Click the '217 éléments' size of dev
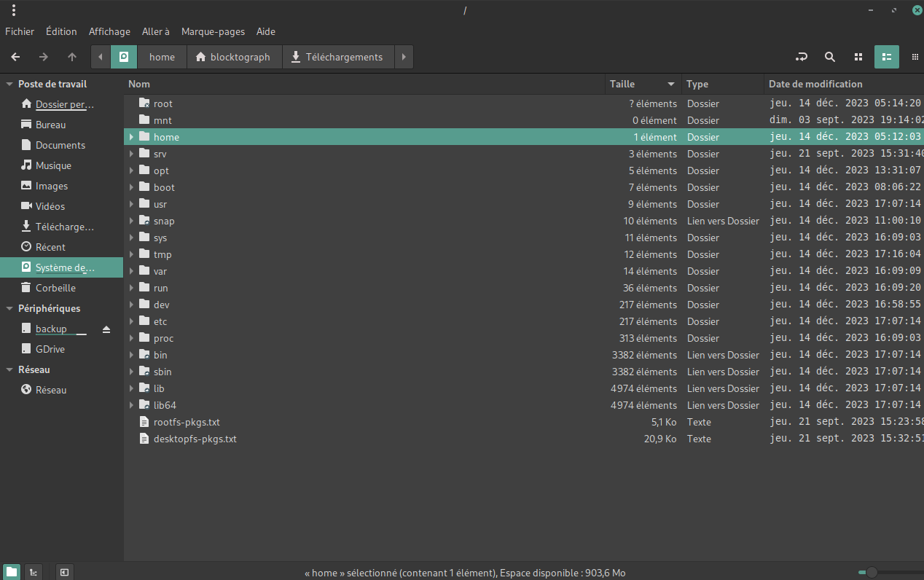Viewport: 924px width, 580px height. (649, 305)
